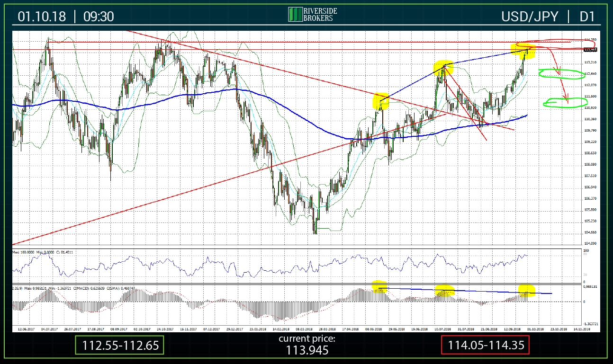Click the 14.11.2018 date axis label
Image resolution: width=613 pixels, height=364 pixels.
click(x=582, y=328)
